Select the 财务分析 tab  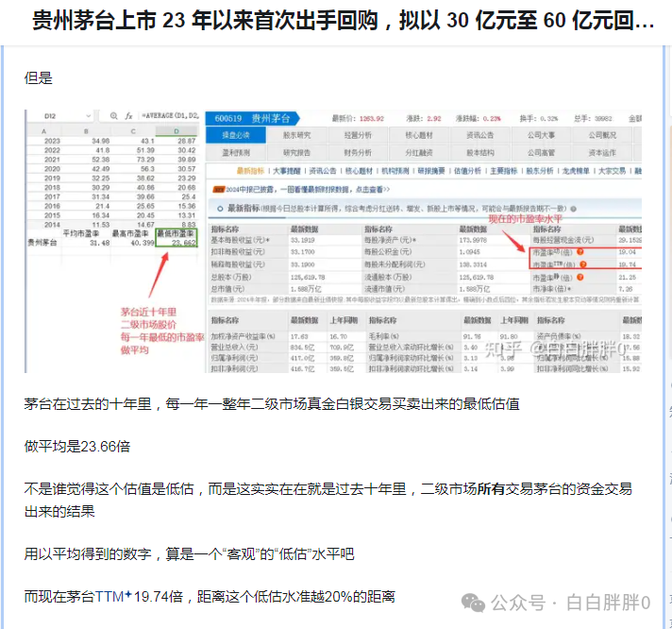tap(358, 153)
